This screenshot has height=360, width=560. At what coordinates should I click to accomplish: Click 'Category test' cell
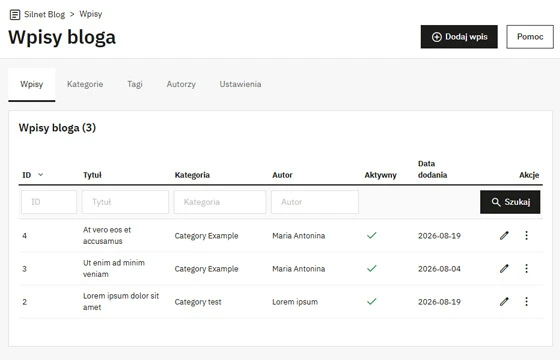(x=198, y=302)
